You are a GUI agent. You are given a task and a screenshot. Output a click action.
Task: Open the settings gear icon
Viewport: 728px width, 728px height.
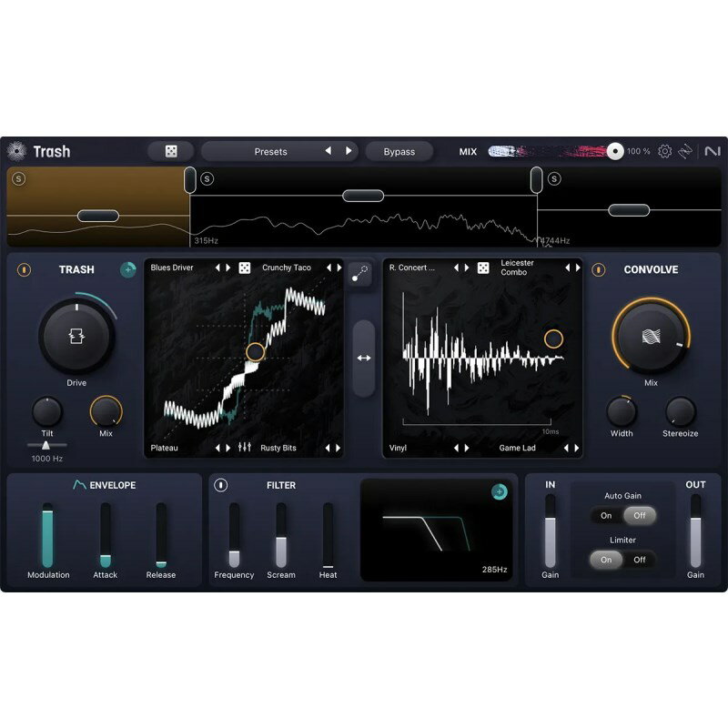click(664, 152)
